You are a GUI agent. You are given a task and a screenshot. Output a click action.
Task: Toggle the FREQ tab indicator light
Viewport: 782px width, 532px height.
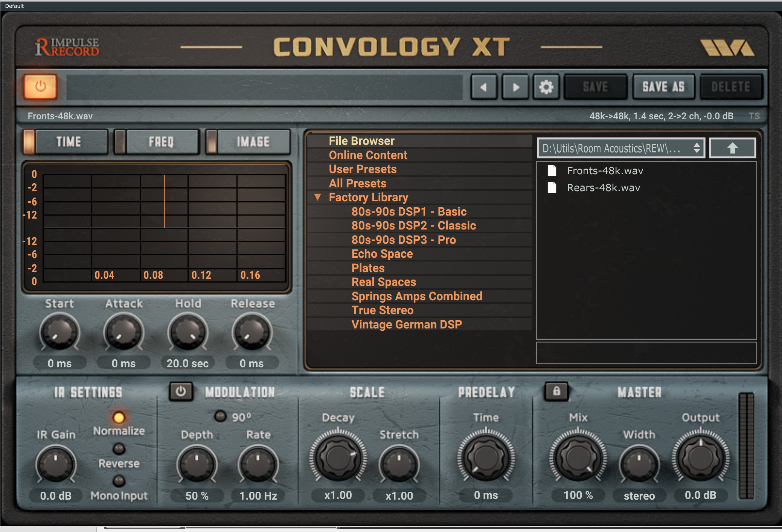(x=120, y=142)
